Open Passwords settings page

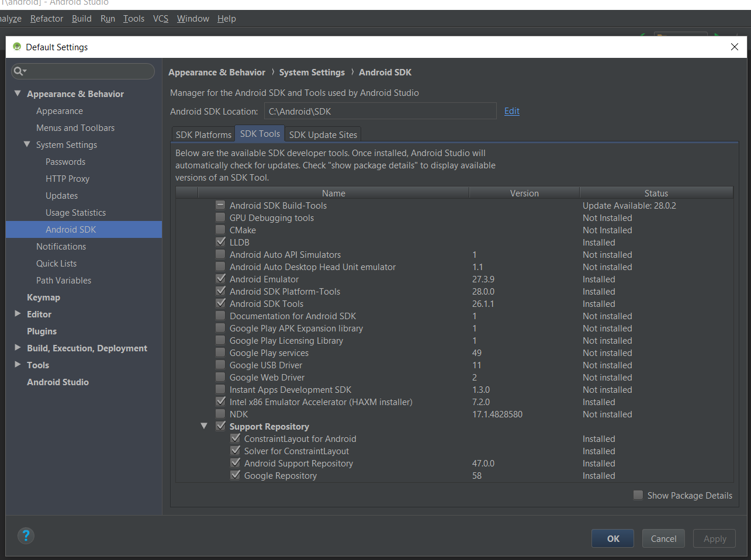click(x=65, y=162)
